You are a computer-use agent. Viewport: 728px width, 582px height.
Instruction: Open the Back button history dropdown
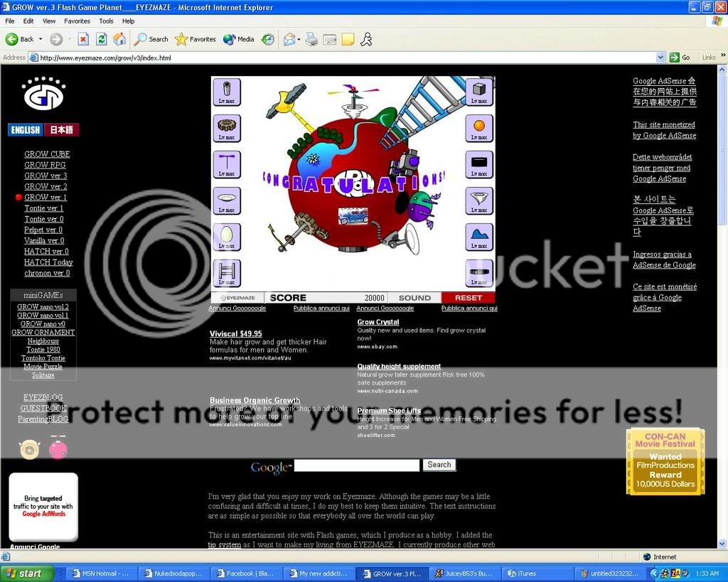[41, 40]
